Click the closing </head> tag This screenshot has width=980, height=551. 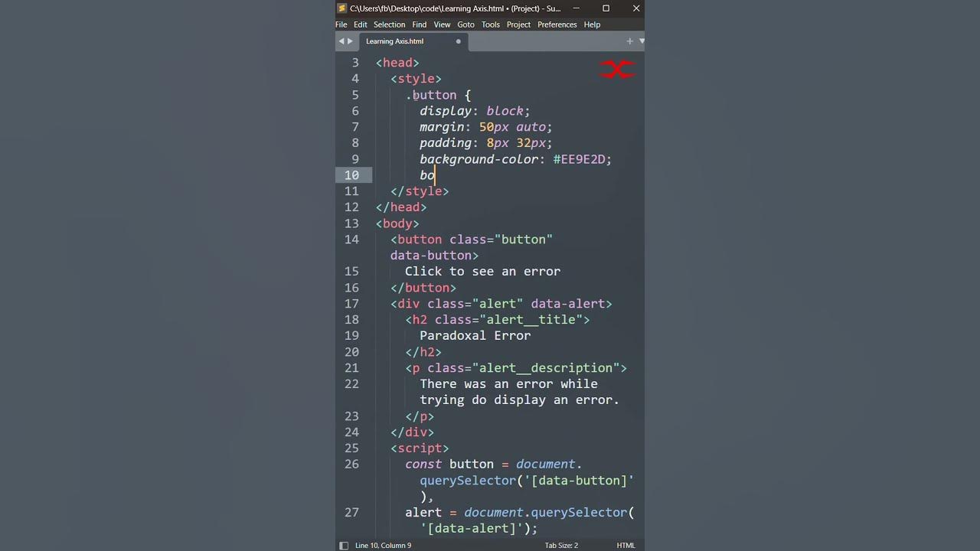[x=401, y=207]
